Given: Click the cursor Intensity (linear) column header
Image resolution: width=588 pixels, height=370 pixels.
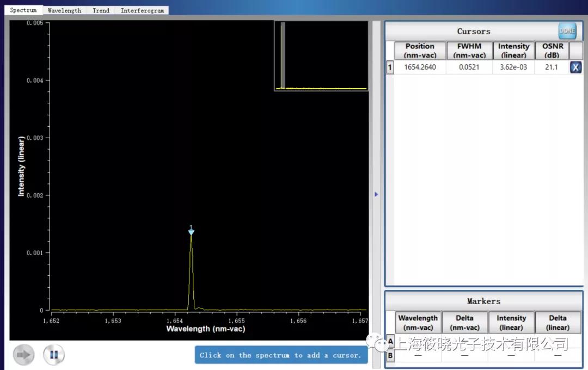Looking at the screenshot, I should coord(513,51).
